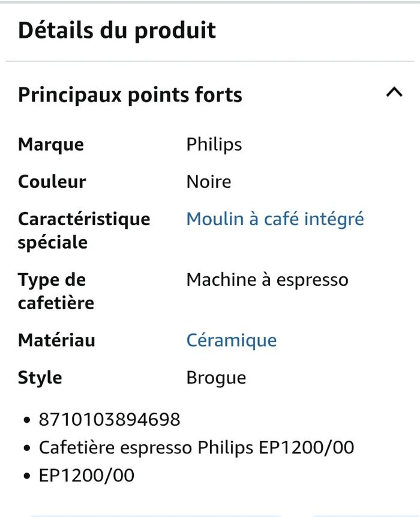Viewport: 420px width, 517px height.
Task: Click the Type de cafetière label
Action: pos(55,291)
